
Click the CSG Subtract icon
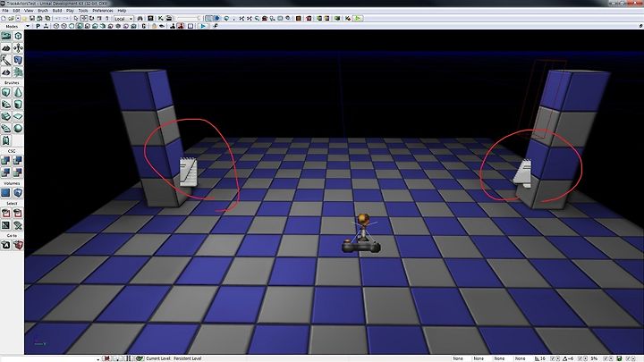point(18,161)
